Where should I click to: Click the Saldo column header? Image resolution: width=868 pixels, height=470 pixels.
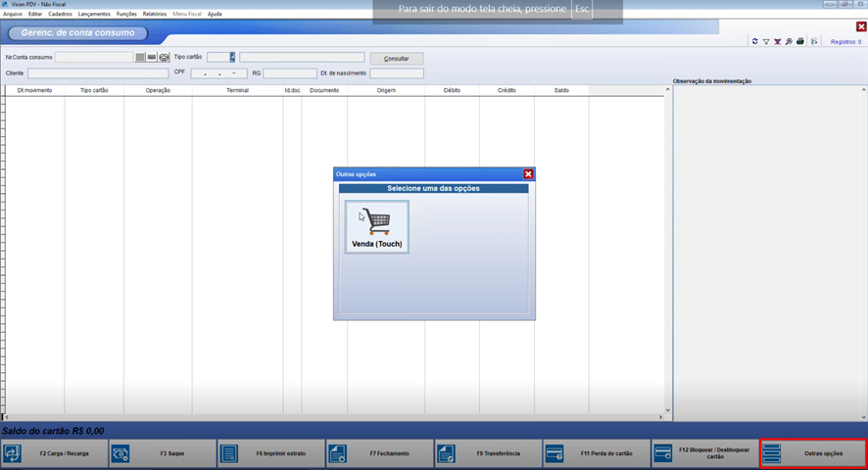(561, 90)
